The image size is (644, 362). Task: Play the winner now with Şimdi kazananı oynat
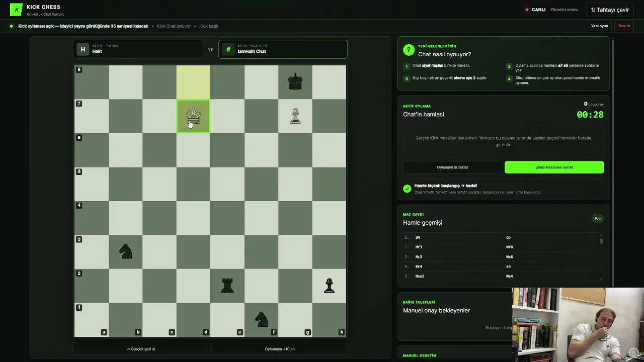[x=554, y=167]
